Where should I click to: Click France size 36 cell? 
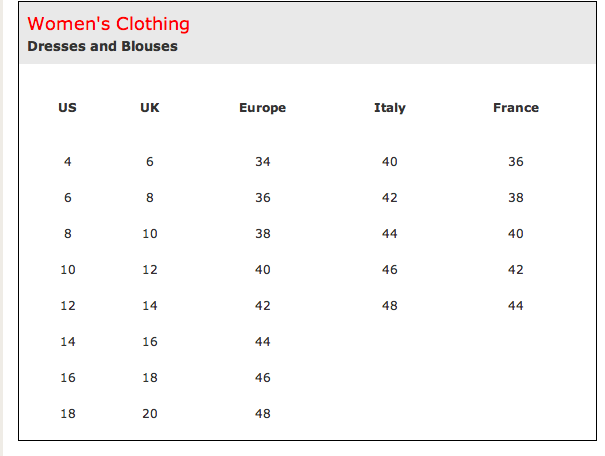coord(516,161)
